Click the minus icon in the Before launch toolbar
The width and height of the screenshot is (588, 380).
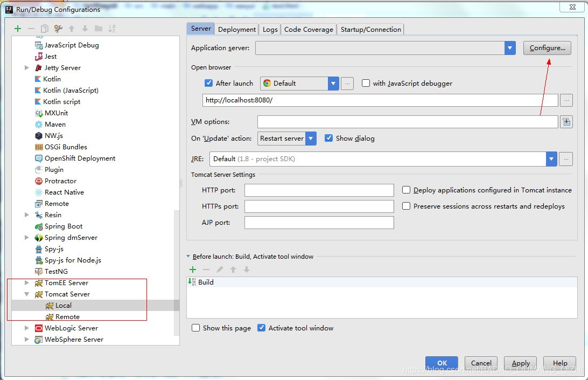(x=206, y=270)
